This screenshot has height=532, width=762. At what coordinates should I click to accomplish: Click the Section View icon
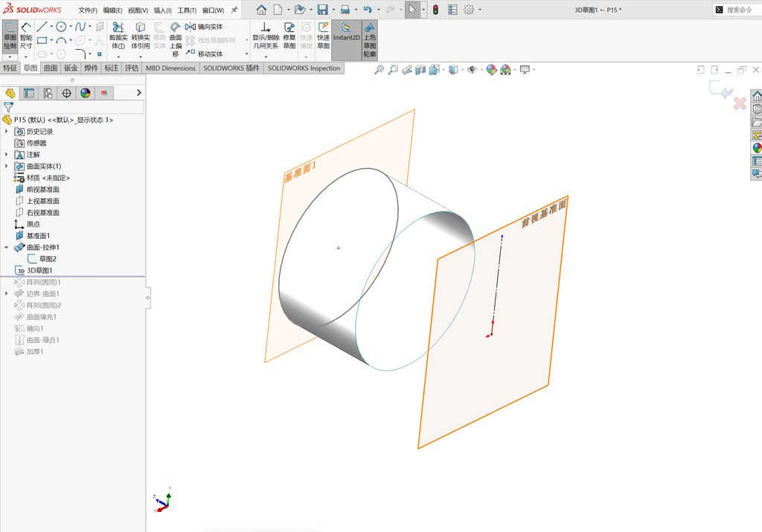(x=420, y=70)
